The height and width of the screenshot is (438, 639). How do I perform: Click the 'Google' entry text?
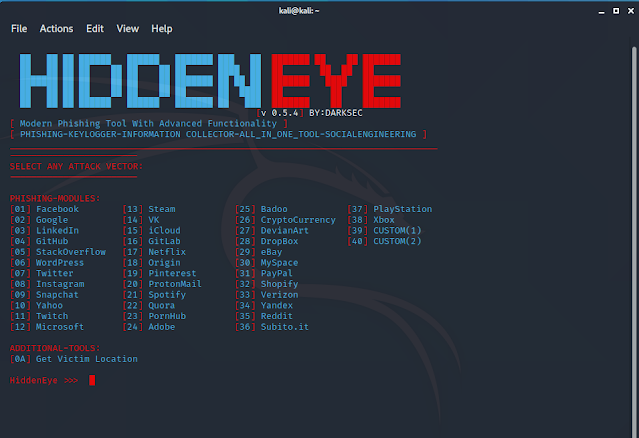click(52, 220)
